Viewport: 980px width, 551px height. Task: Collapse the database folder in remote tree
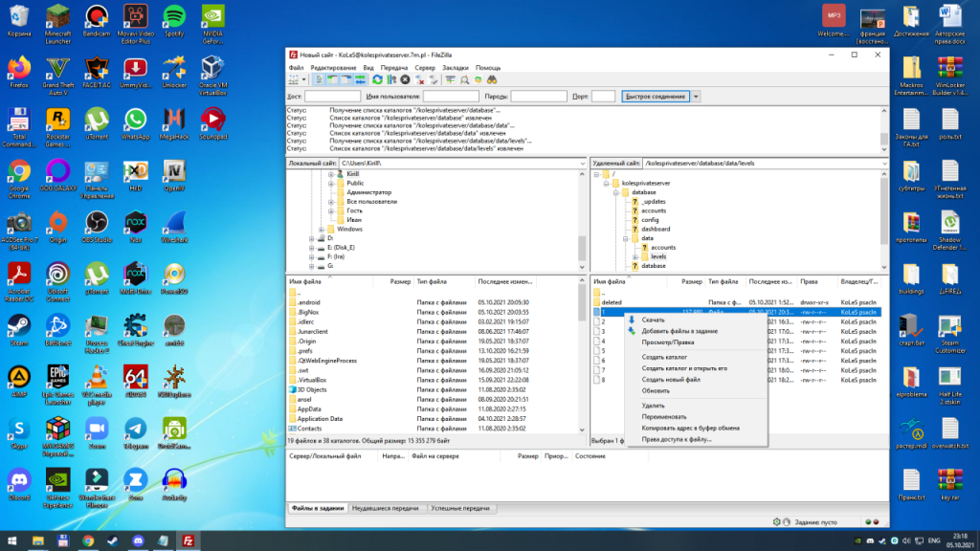coord(617,192)
